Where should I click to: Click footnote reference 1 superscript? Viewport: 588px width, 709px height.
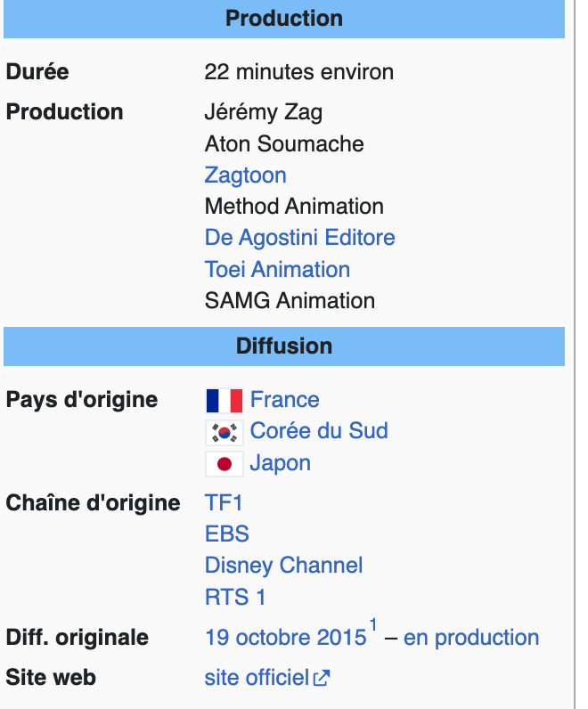(x=373, y=625)
